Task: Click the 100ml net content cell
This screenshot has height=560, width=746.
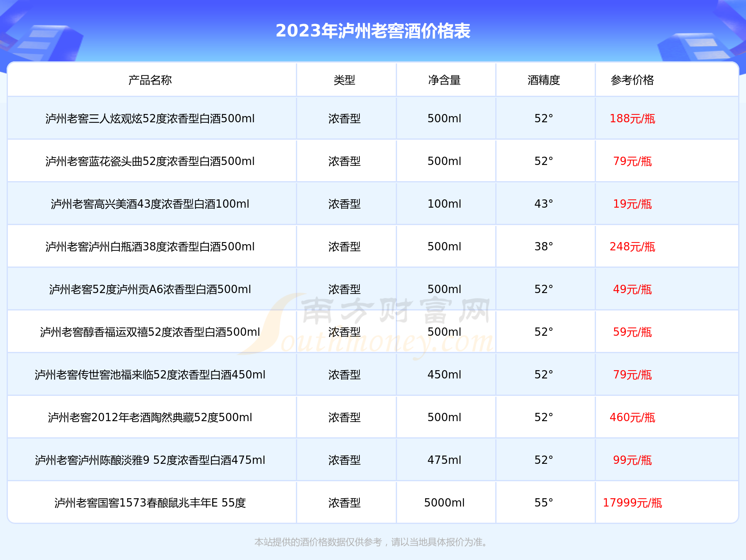Action: tap(444, 204)
